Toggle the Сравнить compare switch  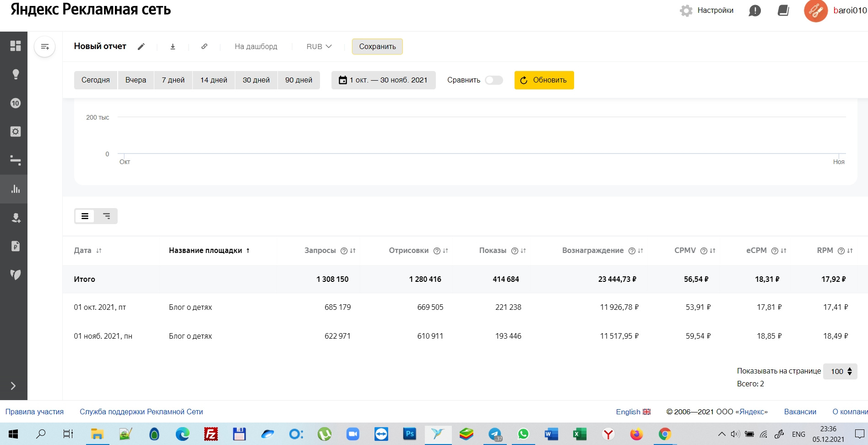point(494,80)
